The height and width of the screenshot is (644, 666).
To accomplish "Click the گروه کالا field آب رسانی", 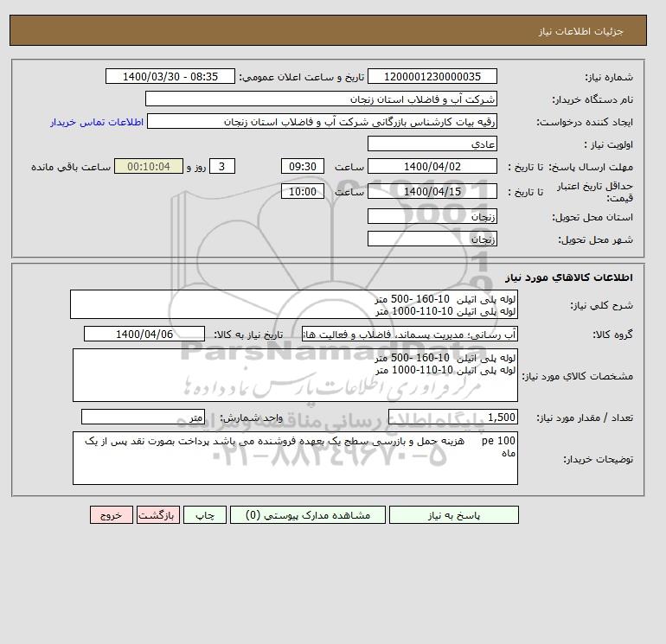I will click(x=410, y=334).
